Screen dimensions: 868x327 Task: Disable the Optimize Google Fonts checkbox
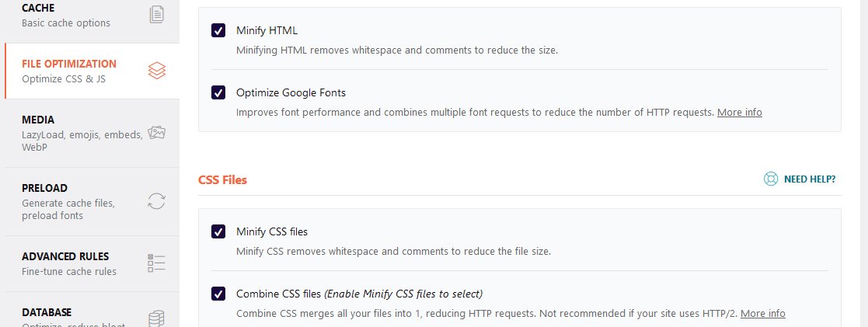tap(218, 92)
